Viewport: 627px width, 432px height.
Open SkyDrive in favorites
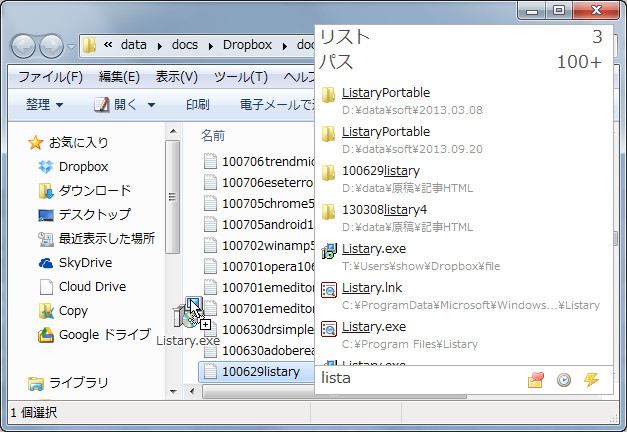[x=86, y=262]
